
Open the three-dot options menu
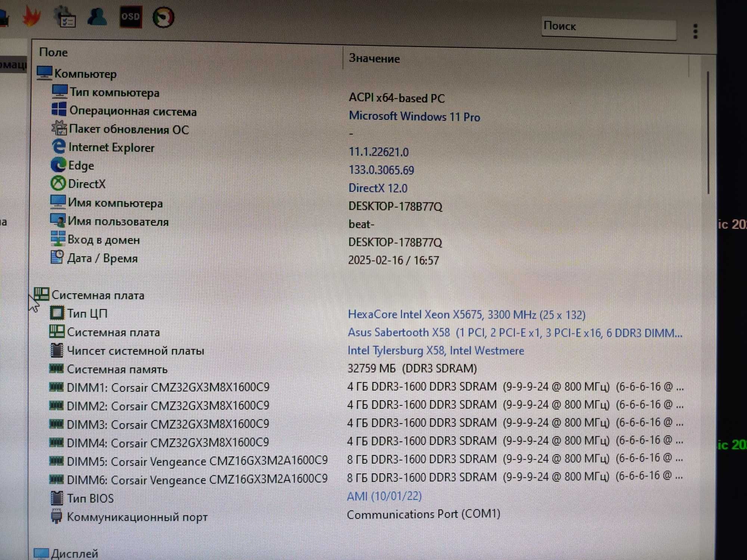(x=695, y=31)
